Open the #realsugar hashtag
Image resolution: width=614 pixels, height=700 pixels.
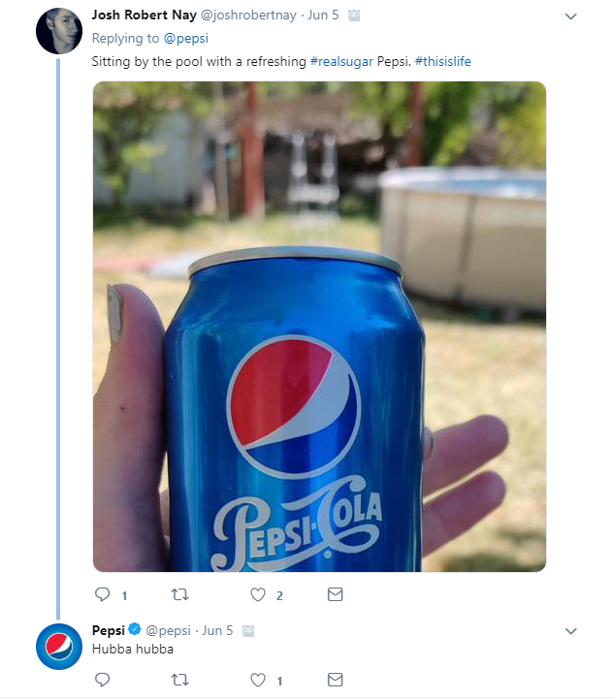(340, 61)
